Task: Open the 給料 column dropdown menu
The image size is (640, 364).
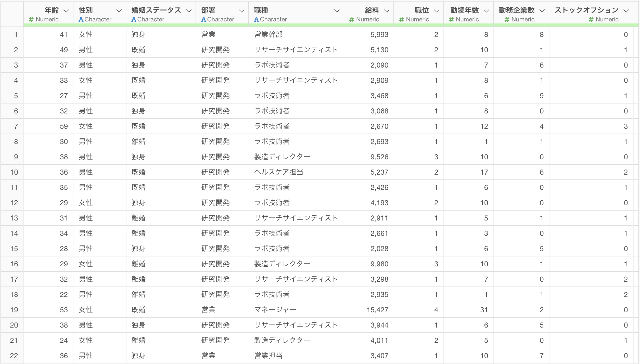Action: (387, 11)
